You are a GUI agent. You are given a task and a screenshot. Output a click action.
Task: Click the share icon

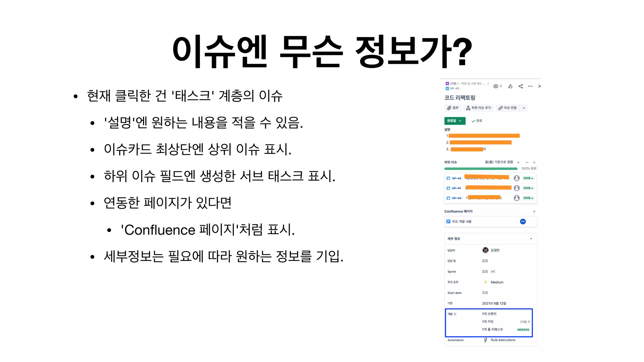point(521,86)
